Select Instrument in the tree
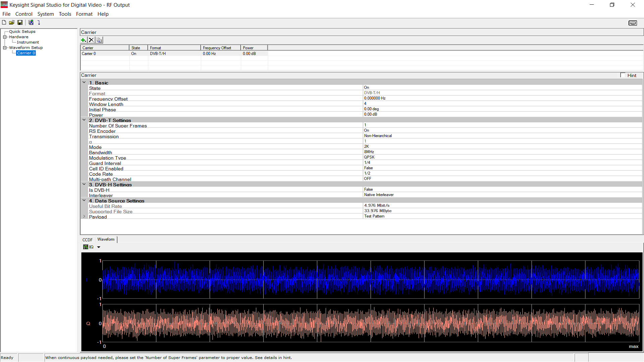644x362 pixels. (28, 42)
